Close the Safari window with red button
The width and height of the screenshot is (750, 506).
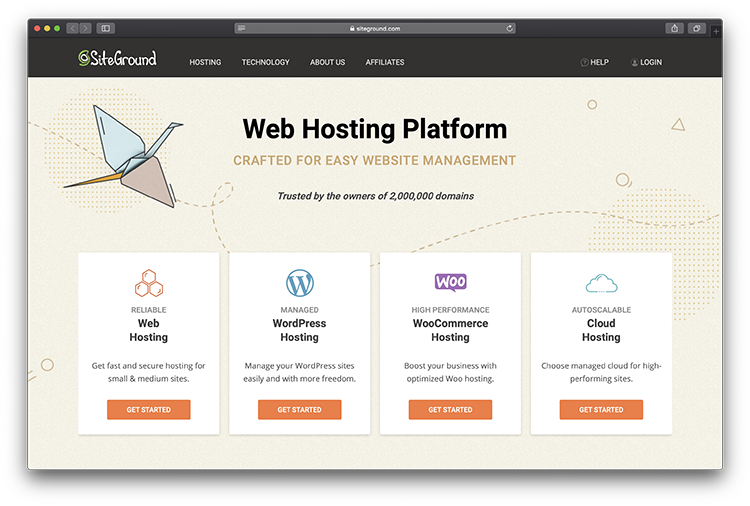(37, 28)
